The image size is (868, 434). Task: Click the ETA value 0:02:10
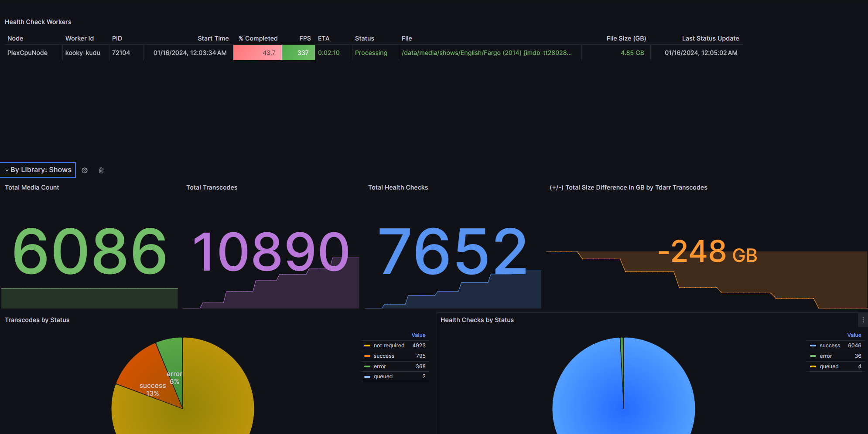(328, 53)
